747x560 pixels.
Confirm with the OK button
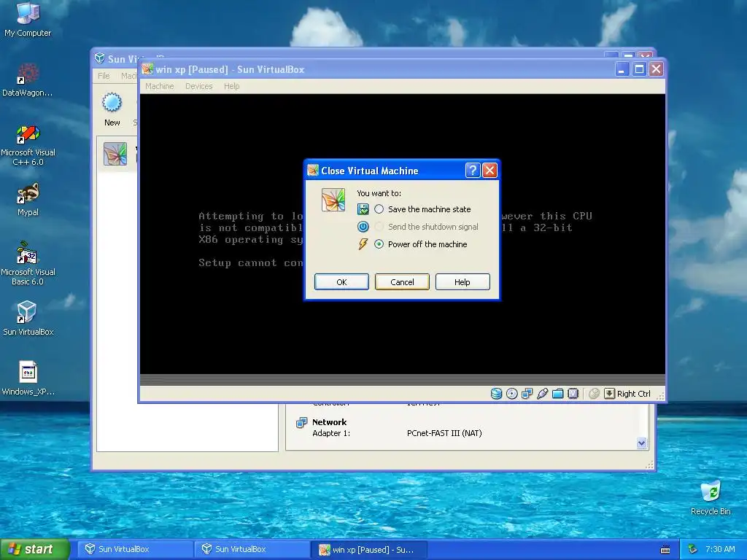coord(341,282)
